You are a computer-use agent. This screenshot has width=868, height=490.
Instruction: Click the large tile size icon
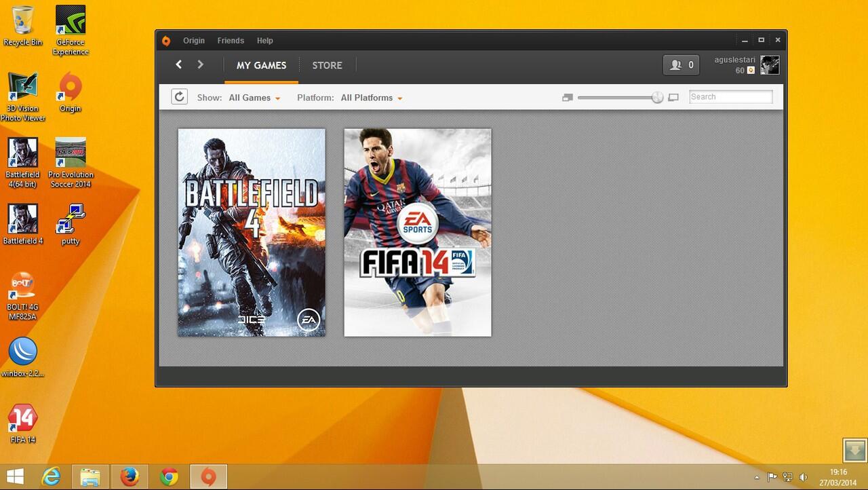(673, 98)
